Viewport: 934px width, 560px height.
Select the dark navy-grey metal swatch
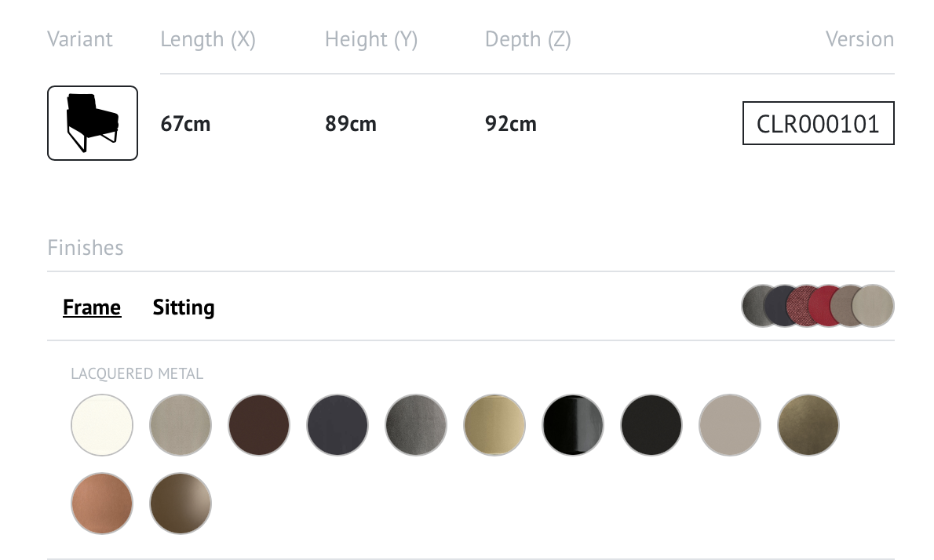click(x=337, y=425)
